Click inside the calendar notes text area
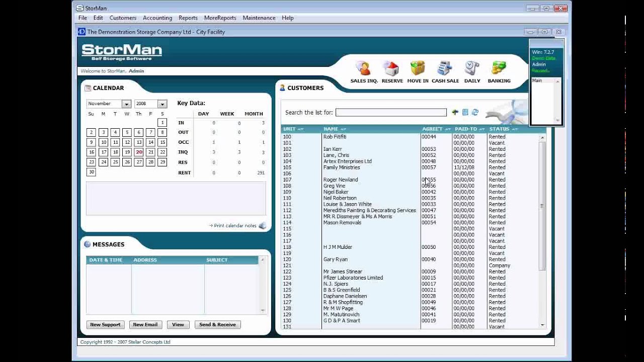This screenshot has width=644, height=362. click(x=176, y=199)
